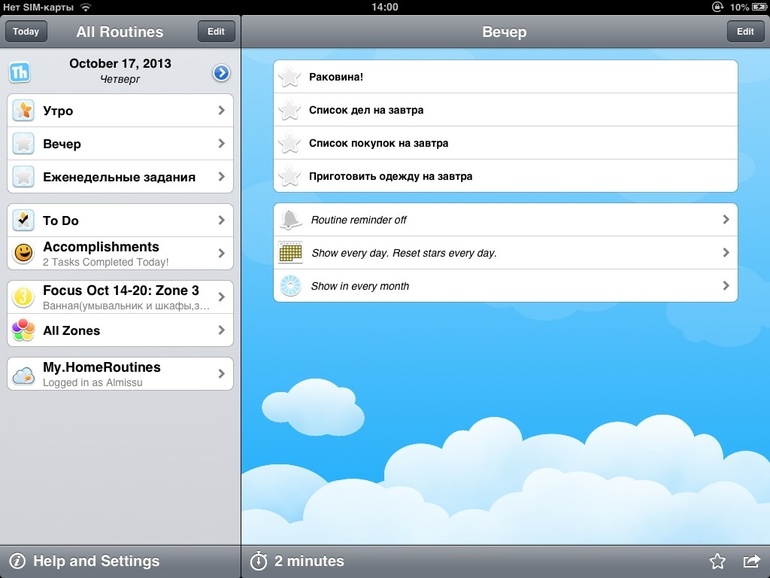Viewport: 770px width, 578px height.
Task: Click the Еженедельные задания star icon
Action: tap(23, 176)
